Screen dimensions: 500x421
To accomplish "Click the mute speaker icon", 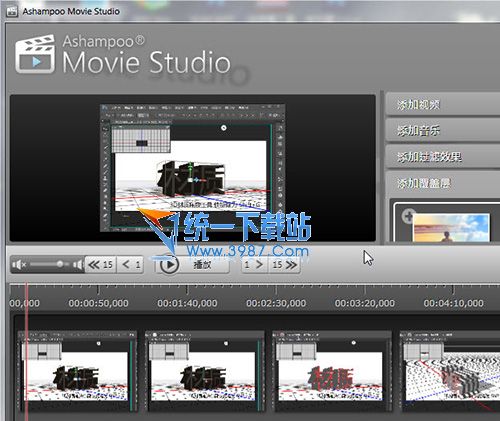I will tap(19, 265).
